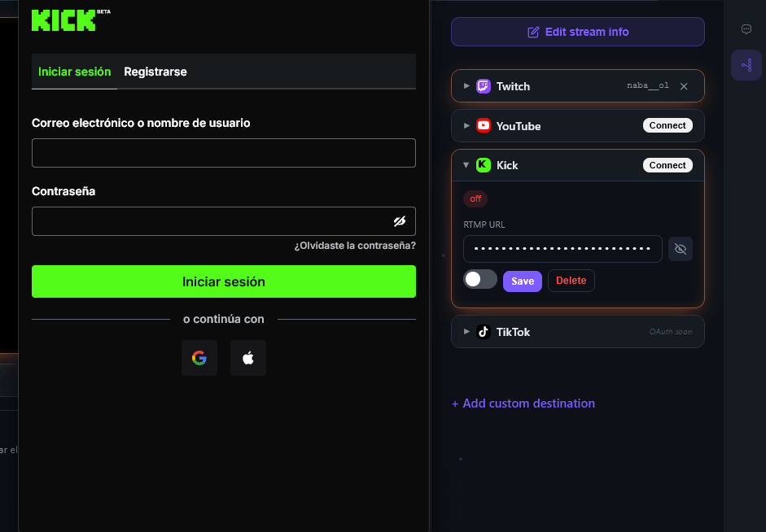Connect the YouTube account
Image resolution: width=766 pixels, height=532 pixels.
(x=668, y=125)
